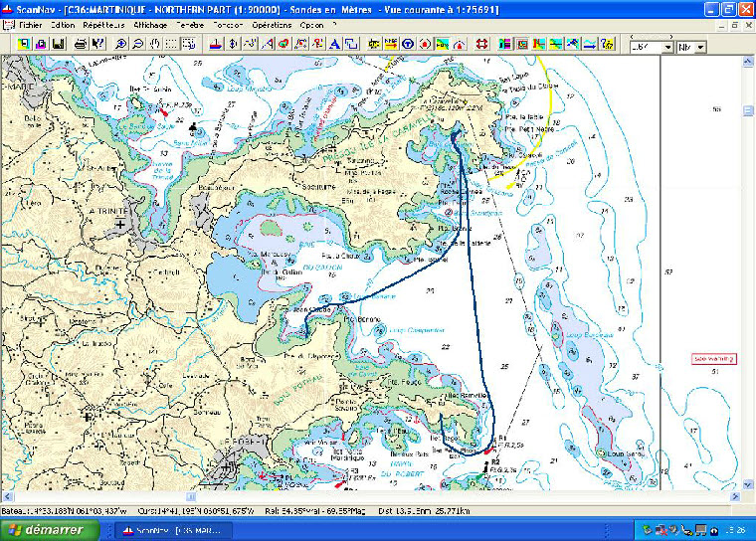Image resolution: width=756 pixels, height=541 pixels.
Task: Toggle the blue circled T icon
Action: 408,45
